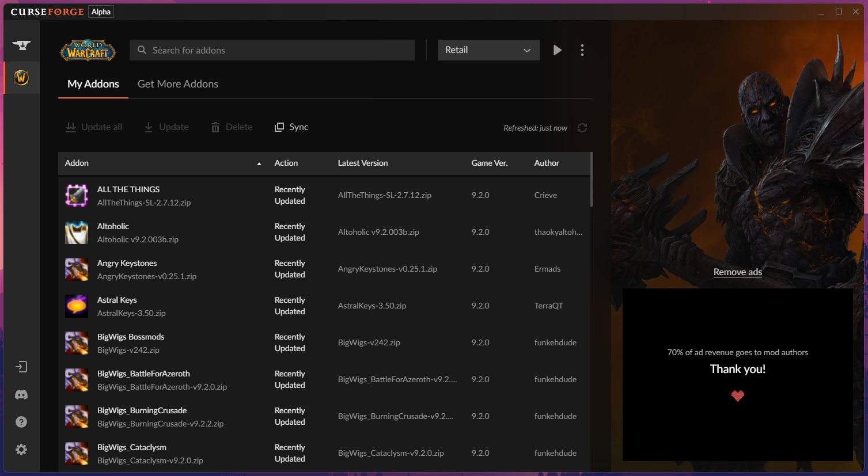Click the Sync button

[x=291, y=127]
